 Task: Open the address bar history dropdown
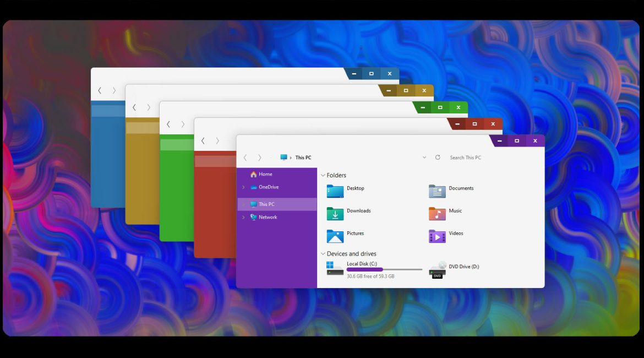[x=424, y=158]
